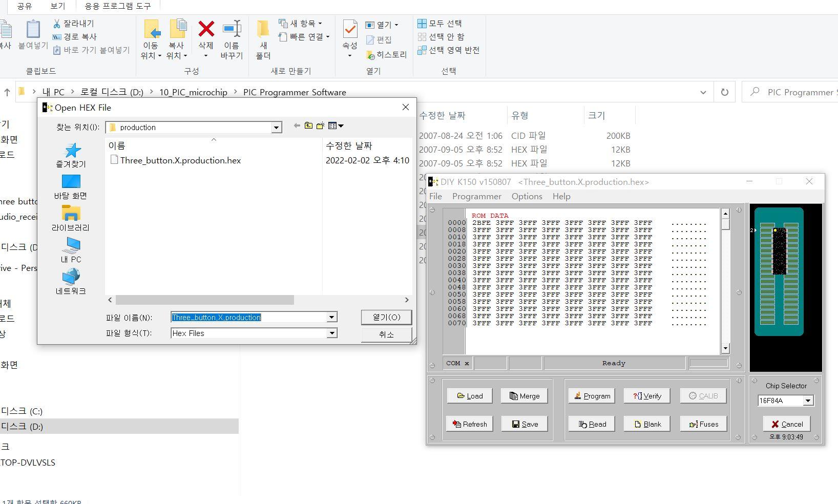Click '10_PIC_microchip' in Explorer breadcrumb path
Screen dimensions: 838x504
click(x=193, y=92)
